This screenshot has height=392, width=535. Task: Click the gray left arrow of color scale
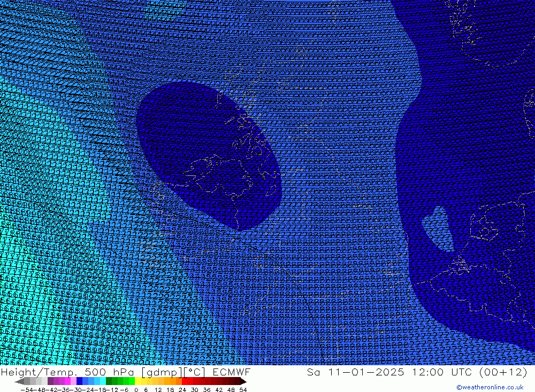tap(20, 382)
